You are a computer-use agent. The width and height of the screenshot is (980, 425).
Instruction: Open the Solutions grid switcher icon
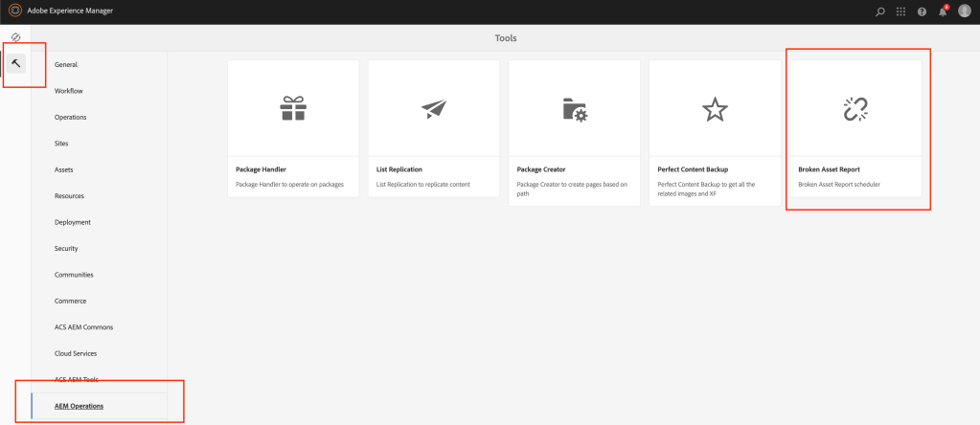click(900, 11)
